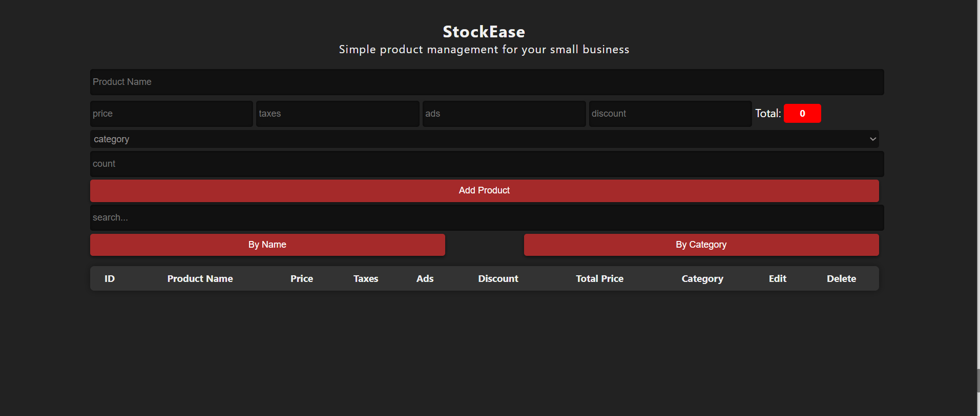This screenshot has height=416, width=980.
Task: Click the By Name search filter button
Action: coord(267,245)
